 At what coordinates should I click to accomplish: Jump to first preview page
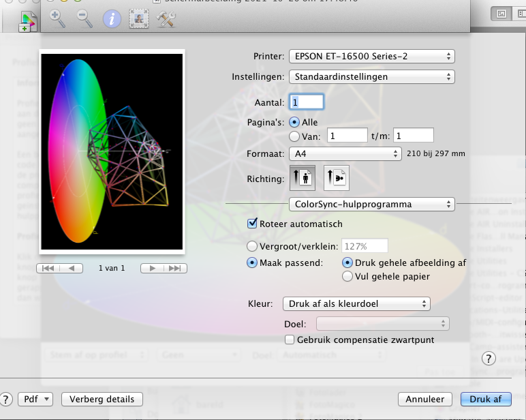click(48, 268)
